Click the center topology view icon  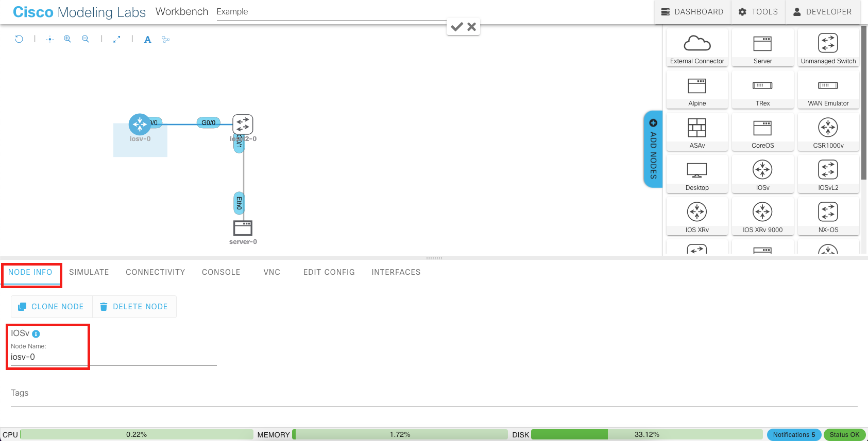50,39
